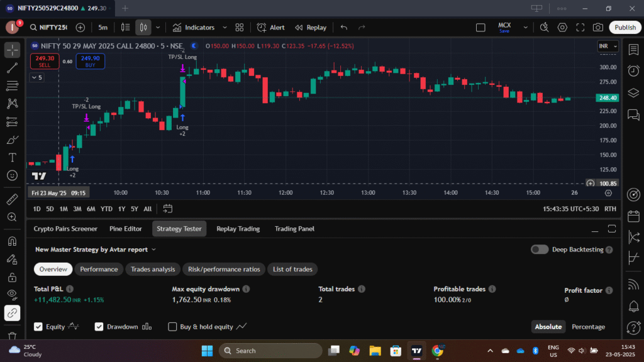Open the select layout square icon
The height and width of the screenshot is (362, 644).
(x=480, y=28)
